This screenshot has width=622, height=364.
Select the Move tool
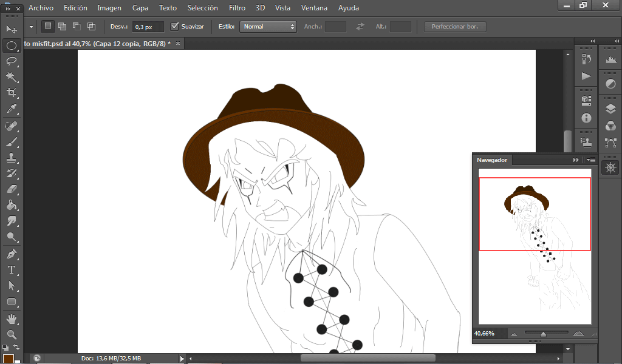tap(11, 29)
